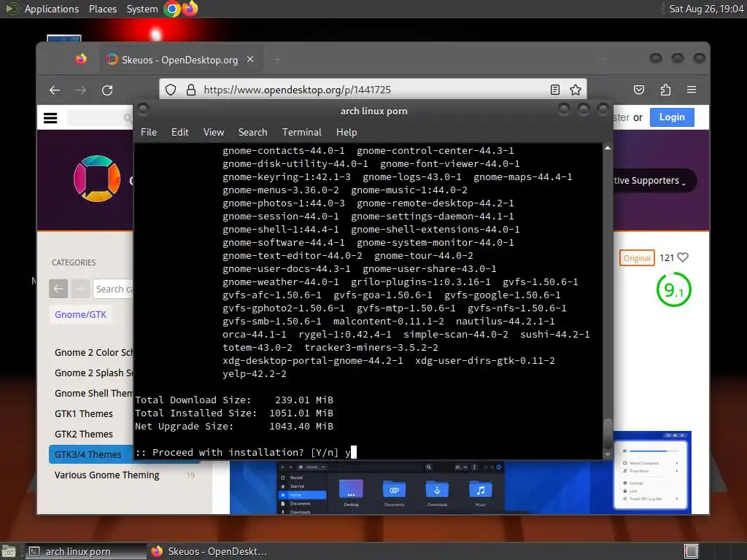Click the 9.1 rating circle

click(x=673, y=289)
